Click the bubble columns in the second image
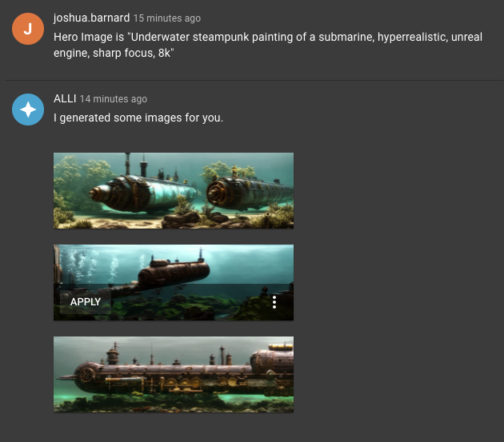 click(92, 265)
